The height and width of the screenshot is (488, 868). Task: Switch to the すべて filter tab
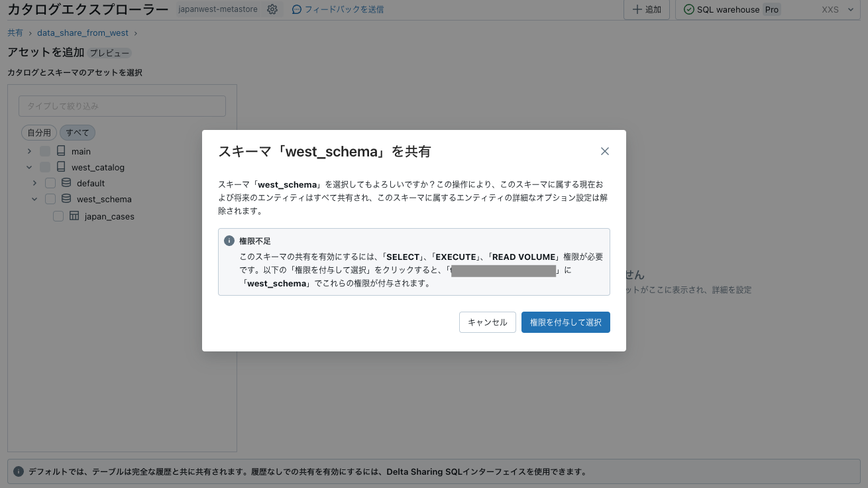(x=77, y=133)
